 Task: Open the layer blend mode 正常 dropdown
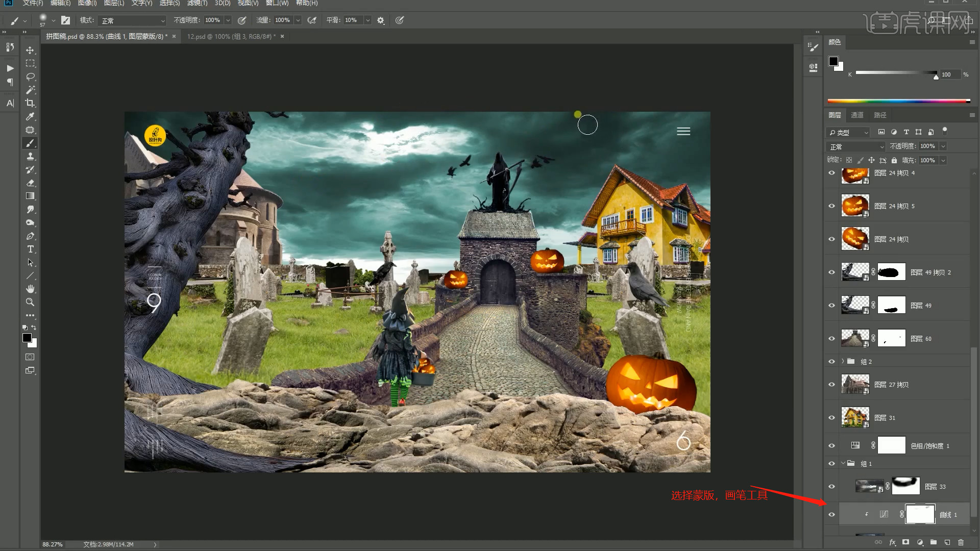click(x=856, y=146)
